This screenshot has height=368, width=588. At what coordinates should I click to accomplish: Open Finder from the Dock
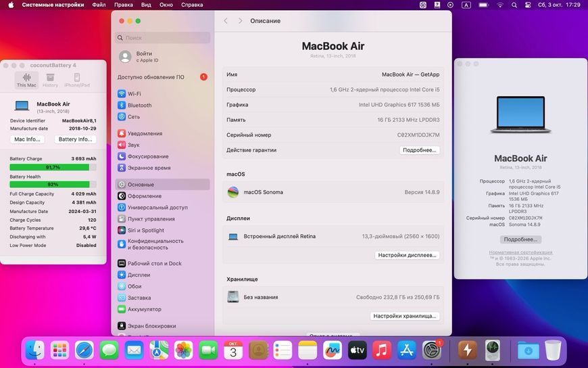click(35, 350)
